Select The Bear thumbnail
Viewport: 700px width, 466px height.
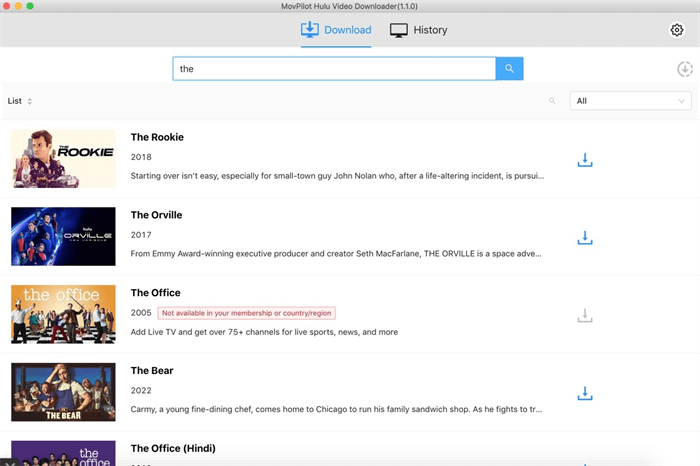click(x=63, y=392)
